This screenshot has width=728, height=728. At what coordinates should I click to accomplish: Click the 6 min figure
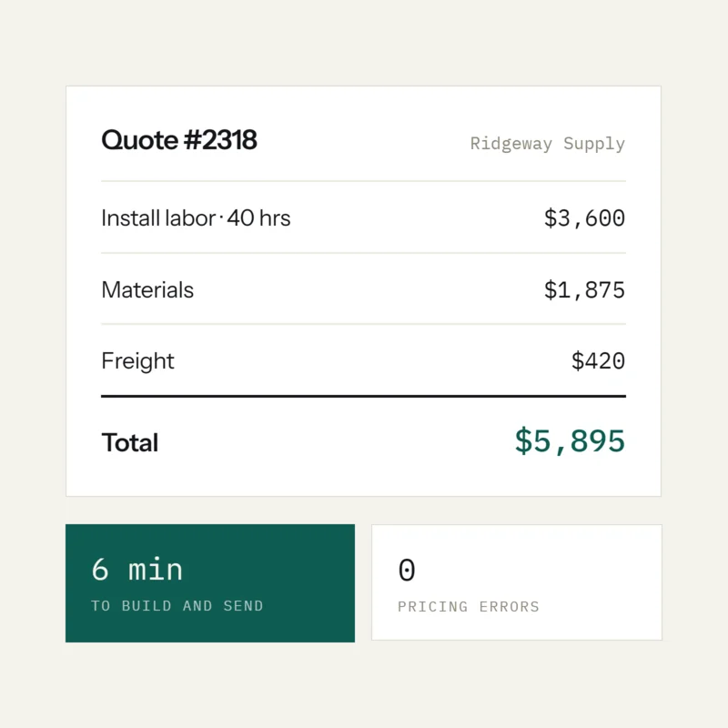coord(137,570)
